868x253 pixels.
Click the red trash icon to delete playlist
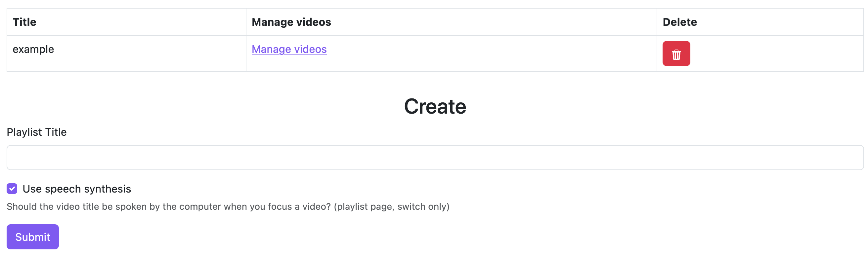point(676,54)
